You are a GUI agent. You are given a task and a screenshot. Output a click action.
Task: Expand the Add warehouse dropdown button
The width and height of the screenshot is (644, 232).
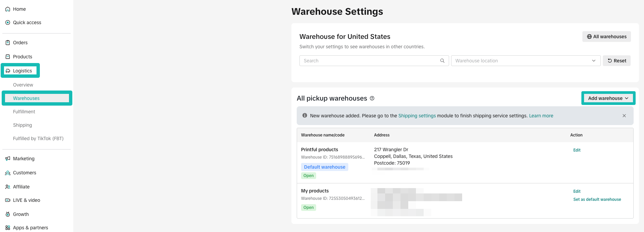pos(608,98)
